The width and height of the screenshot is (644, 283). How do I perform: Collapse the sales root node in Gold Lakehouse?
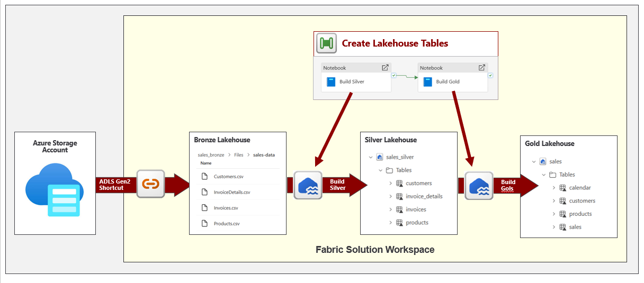[534, 161]
